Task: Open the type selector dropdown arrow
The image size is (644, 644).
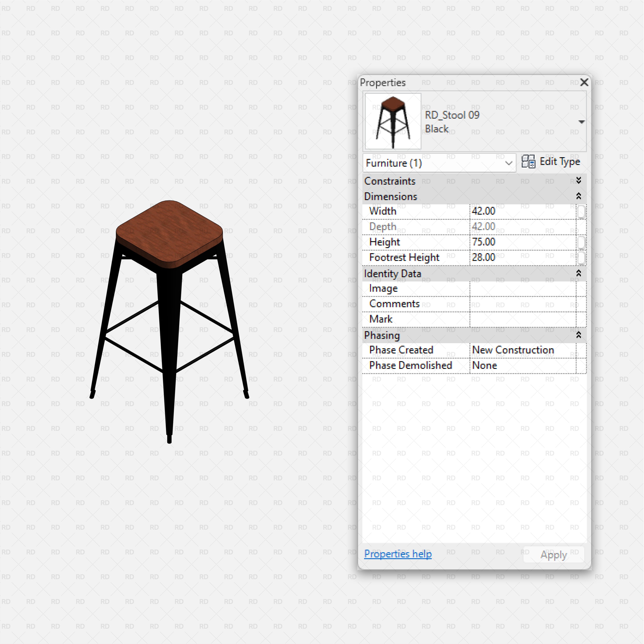Action: 581,122
